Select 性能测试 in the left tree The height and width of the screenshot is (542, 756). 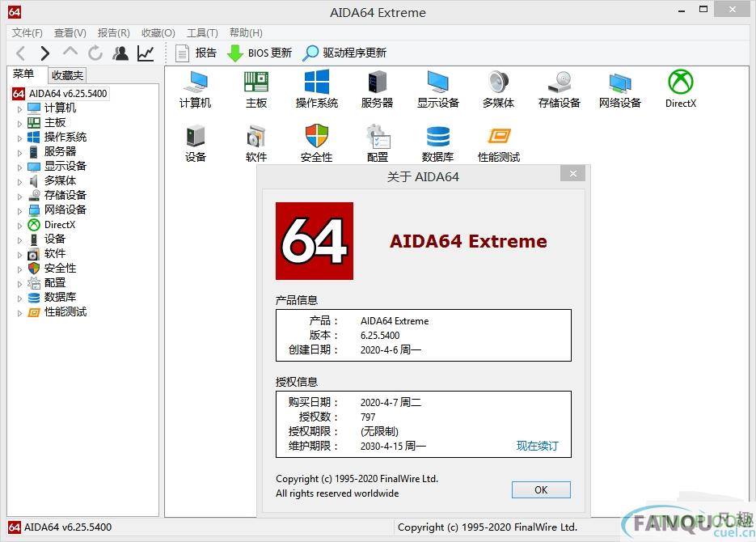coord(65,312)
